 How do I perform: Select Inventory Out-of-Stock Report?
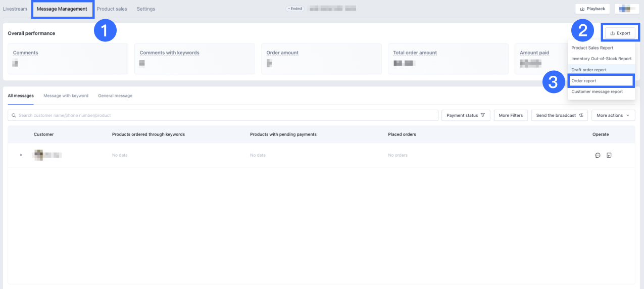(601, 59)
